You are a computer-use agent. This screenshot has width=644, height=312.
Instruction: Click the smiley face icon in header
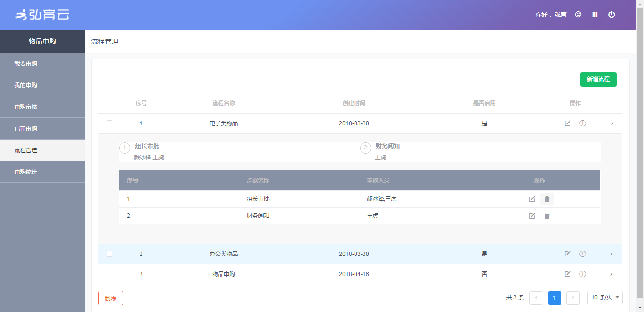(578, 15)
